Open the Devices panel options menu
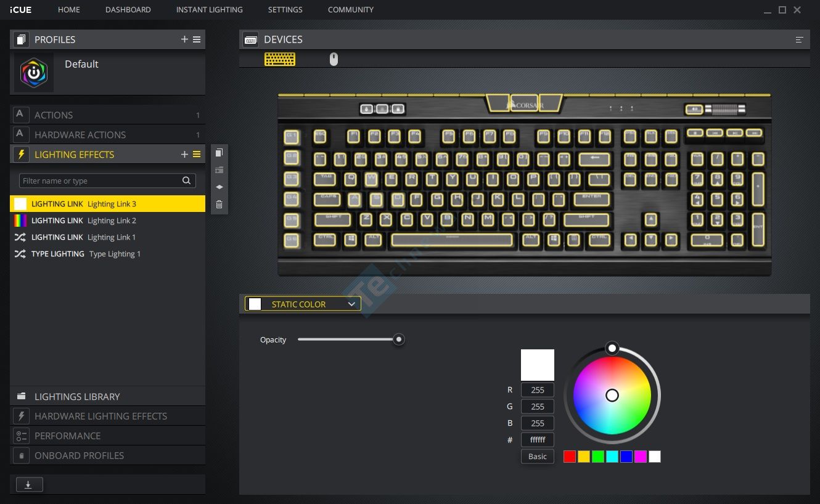The image size is (820, 504). [x=800, y=39]
